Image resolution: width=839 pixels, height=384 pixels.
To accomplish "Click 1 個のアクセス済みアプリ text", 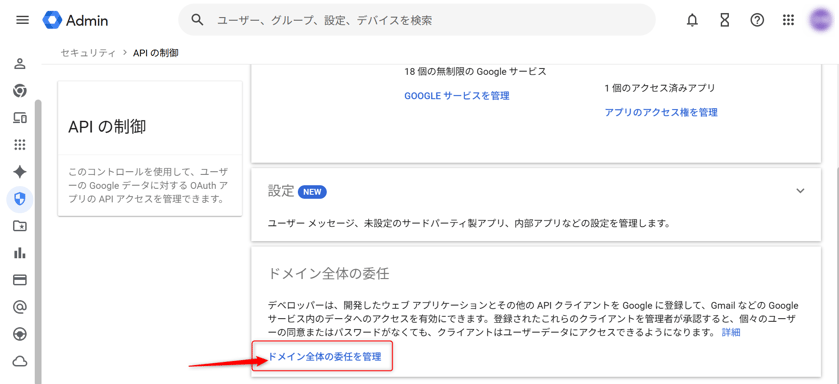I will (x=660, y=88).
